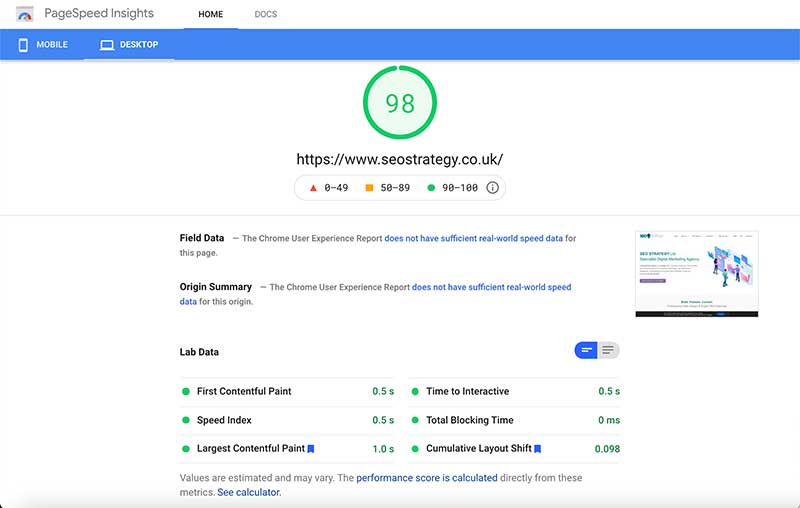Click the 0 ms blocking time value
This screenshot has height=508, width=800.
609,420
